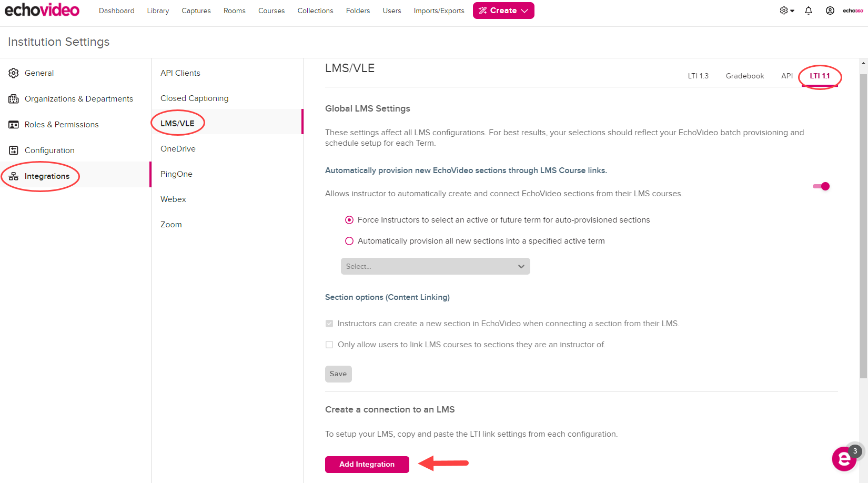Switch to the Gradebook tab
This screenshot has width=868, height=483.
[x=745, y=76]
